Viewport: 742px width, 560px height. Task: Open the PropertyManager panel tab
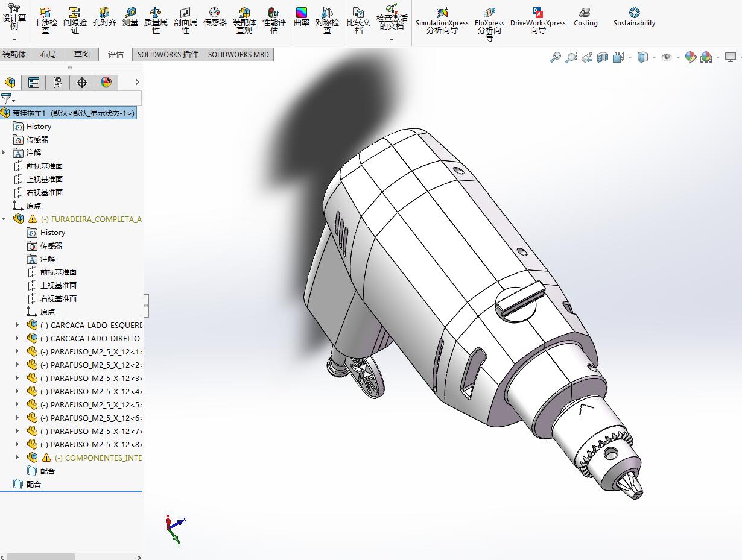coord(34,83)
